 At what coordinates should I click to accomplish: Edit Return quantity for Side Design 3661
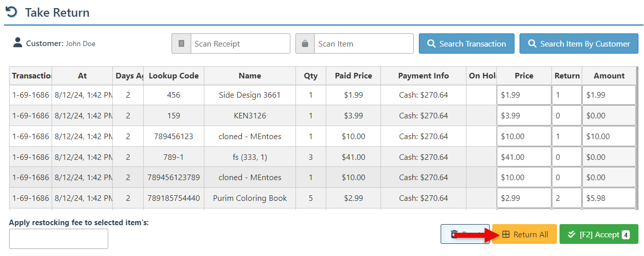click(567, 95)
